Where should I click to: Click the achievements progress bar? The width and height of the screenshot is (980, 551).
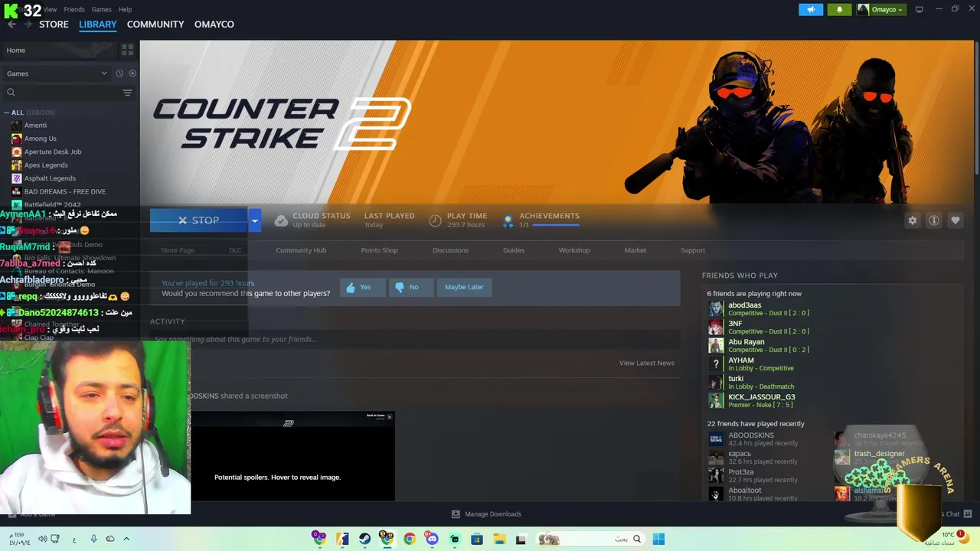click(x=556, y=225)
